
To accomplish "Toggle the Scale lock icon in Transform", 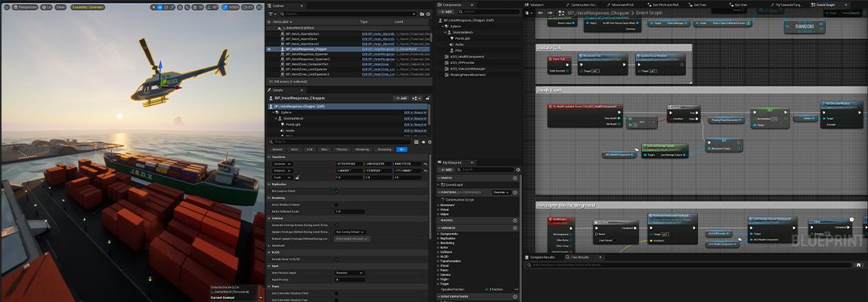I will coord(298,177).
